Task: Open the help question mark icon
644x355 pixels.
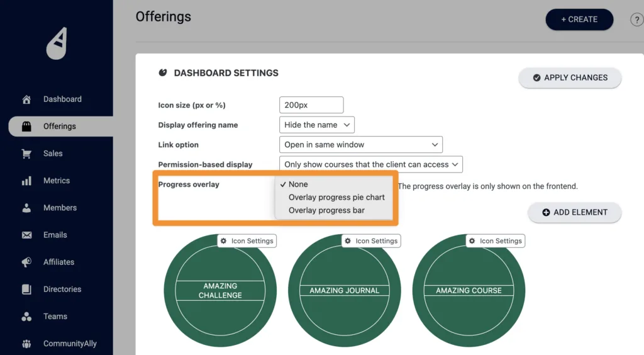Action: click(x=636, y=20)
